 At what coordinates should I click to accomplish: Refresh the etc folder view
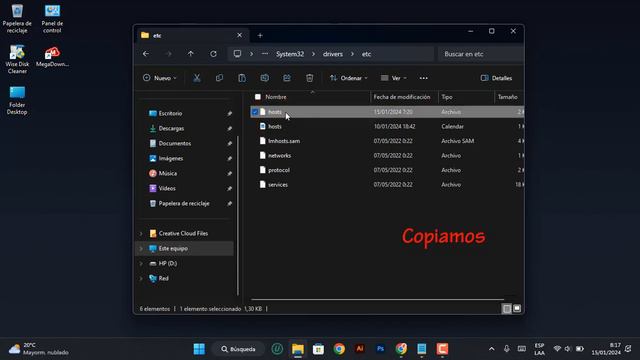[213, 54]
